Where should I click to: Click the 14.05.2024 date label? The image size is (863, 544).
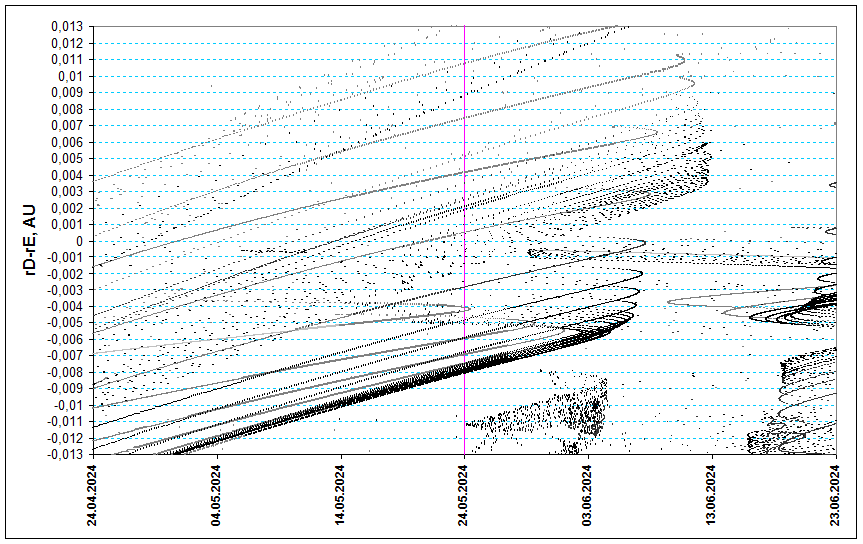[x=340, y=496]
